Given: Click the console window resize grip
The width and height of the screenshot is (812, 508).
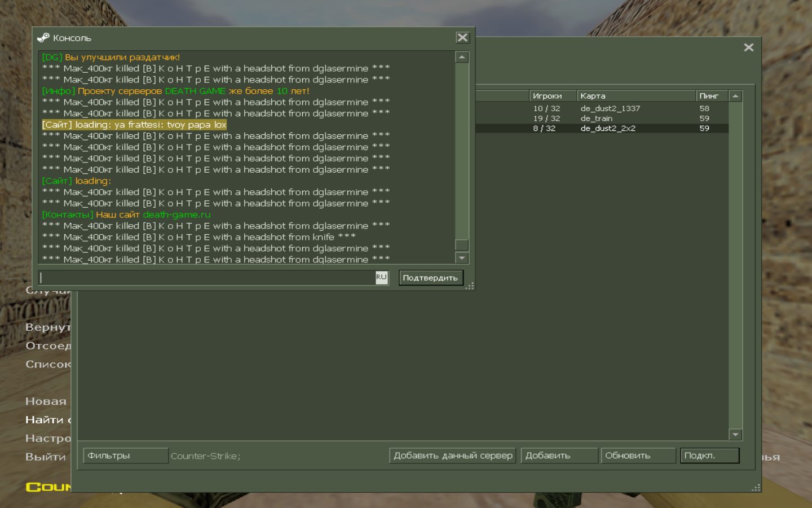Looking at the screenshot, I should coord(470,286).
